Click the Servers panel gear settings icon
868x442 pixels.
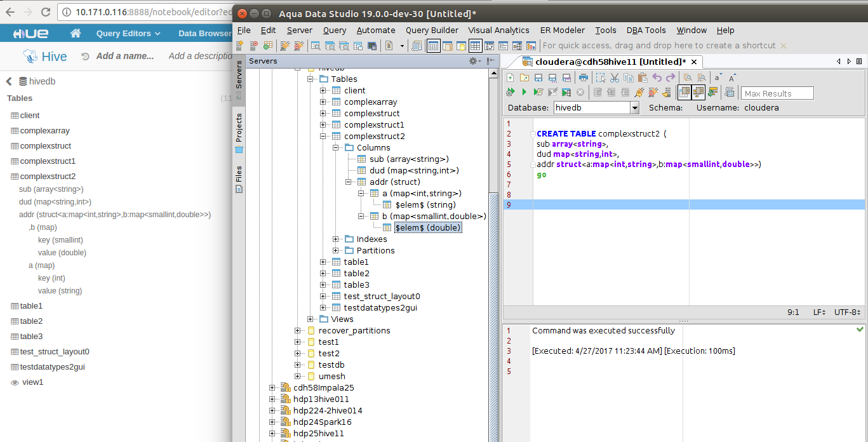coord(474,61)
